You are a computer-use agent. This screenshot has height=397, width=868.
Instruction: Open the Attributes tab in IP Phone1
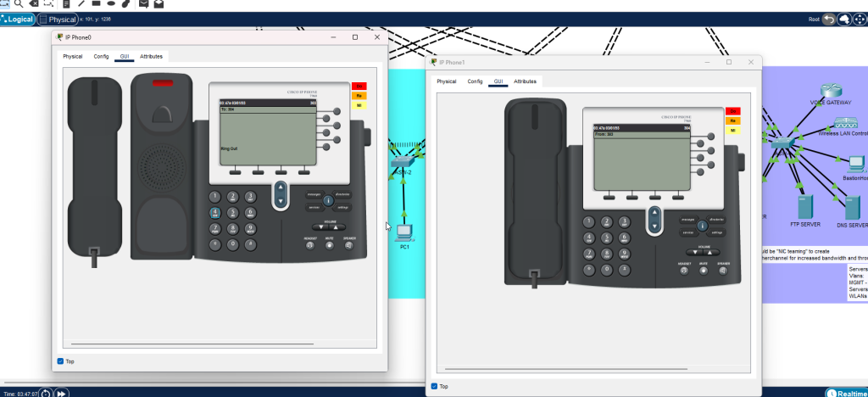pyautogui.click(x=525, y=81)
